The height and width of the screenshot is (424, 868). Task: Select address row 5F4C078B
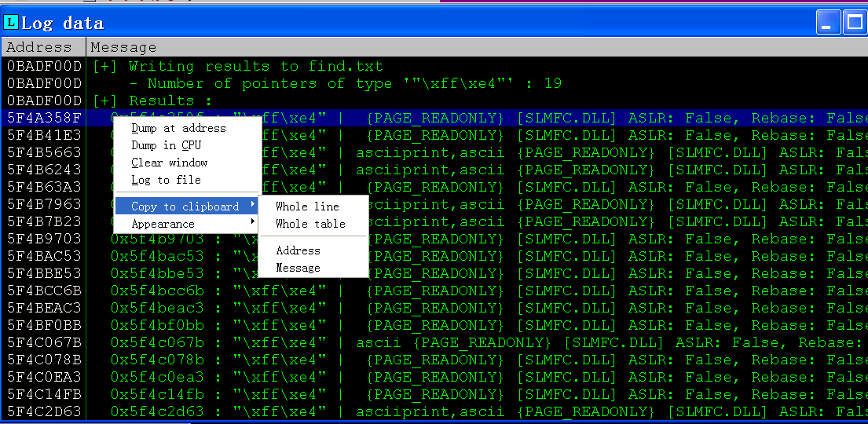(44, 360)
